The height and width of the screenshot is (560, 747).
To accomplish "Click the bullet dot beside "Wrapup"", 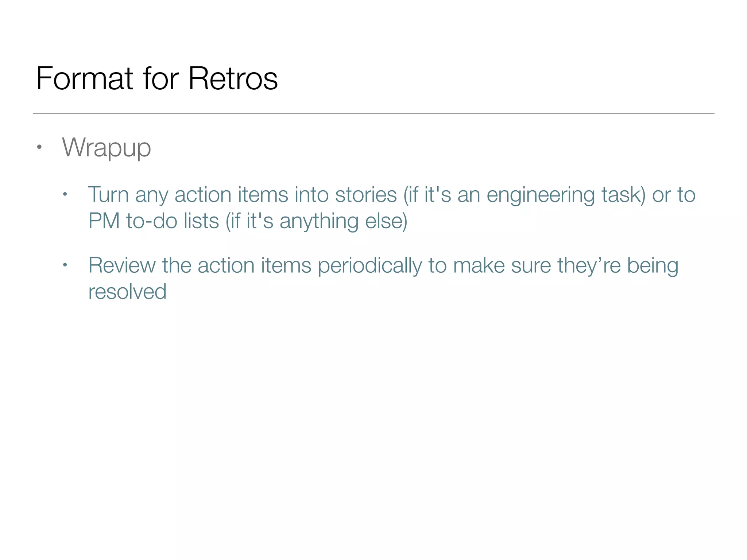I will (39, 148).
